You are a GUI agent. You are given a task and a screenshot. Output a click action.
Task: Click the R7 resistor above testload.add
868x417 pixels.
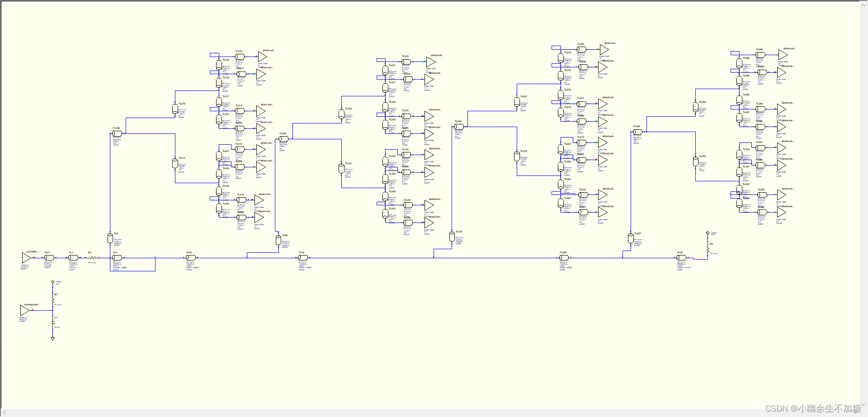point(53,299)
